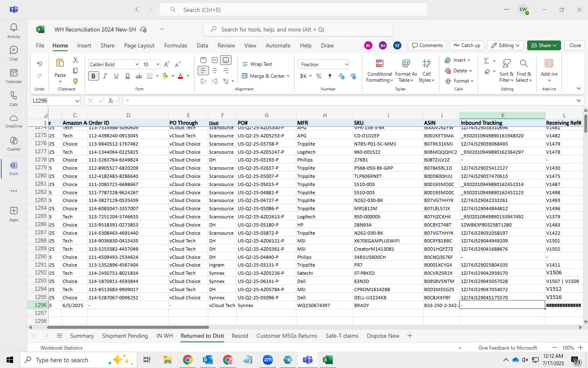Apply the red Font Color swatch
This screenshot has height=368, width=588.
[180, 76]
